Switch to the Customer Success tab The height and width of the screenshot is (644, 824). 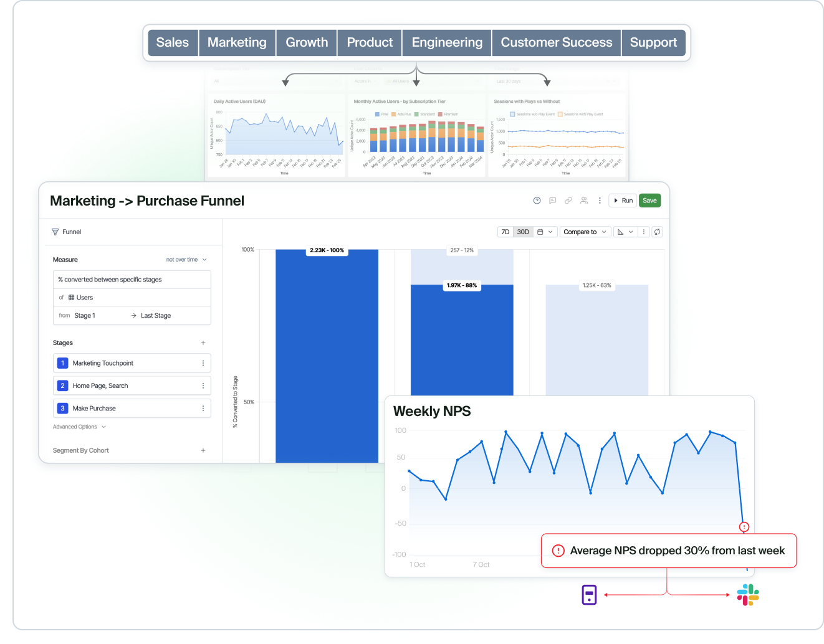[x=556, y=42]
